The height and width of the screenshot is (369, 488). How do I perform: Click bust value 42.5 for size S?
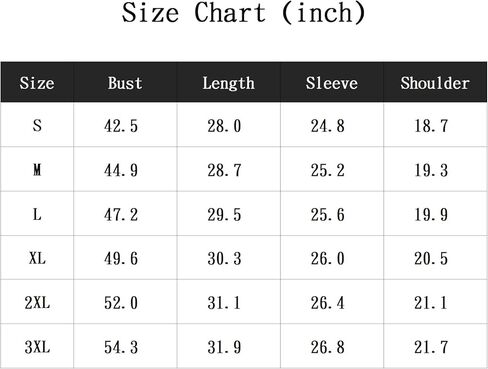tap(121, 126)
